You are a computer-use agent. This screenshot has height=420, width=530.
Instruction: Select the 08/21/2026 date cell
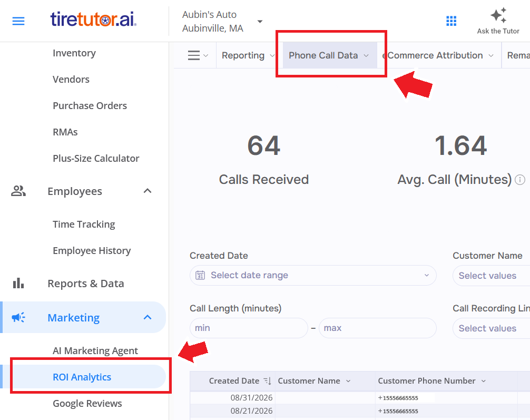coord(251,411)
